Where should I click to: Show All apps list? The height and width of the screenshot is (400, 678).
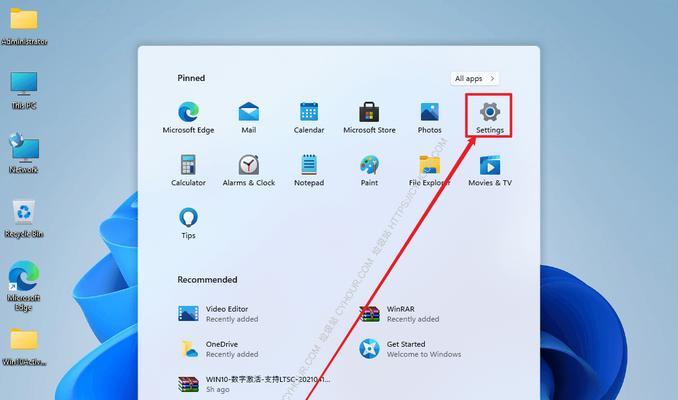474,78
